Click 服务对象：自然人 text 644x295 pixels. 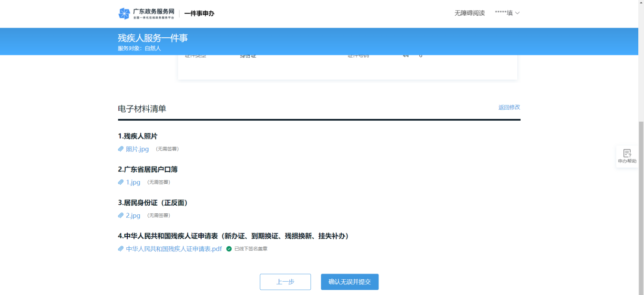click(140, 48)
